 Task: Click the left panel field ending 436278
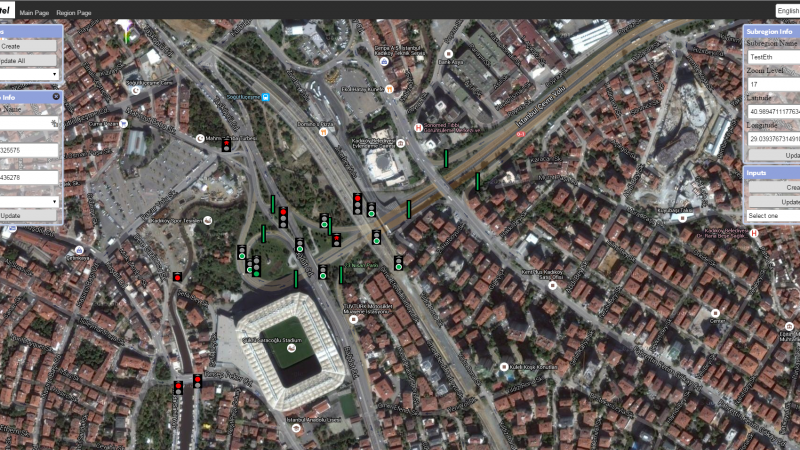29,177
